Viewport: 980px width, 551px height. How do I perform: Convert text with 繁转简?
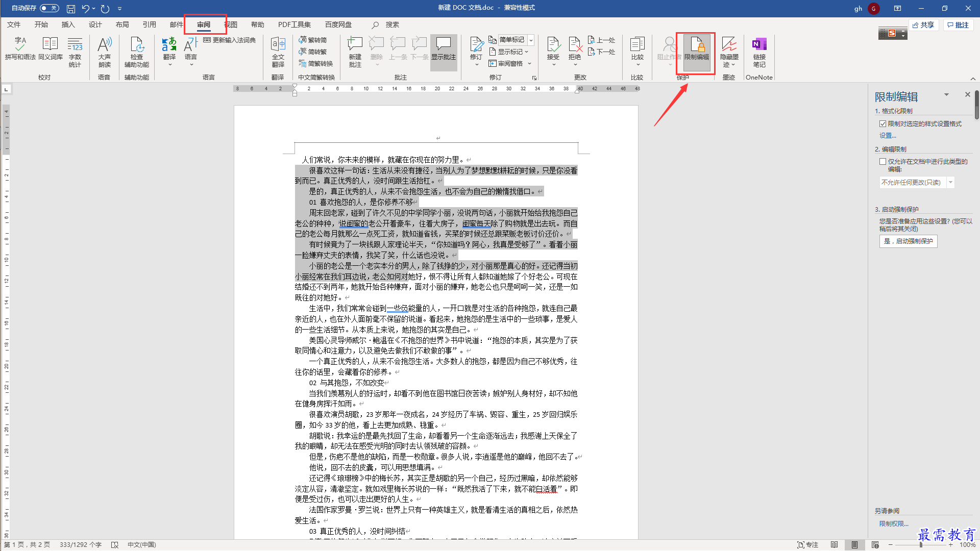[x=313, y=40]
